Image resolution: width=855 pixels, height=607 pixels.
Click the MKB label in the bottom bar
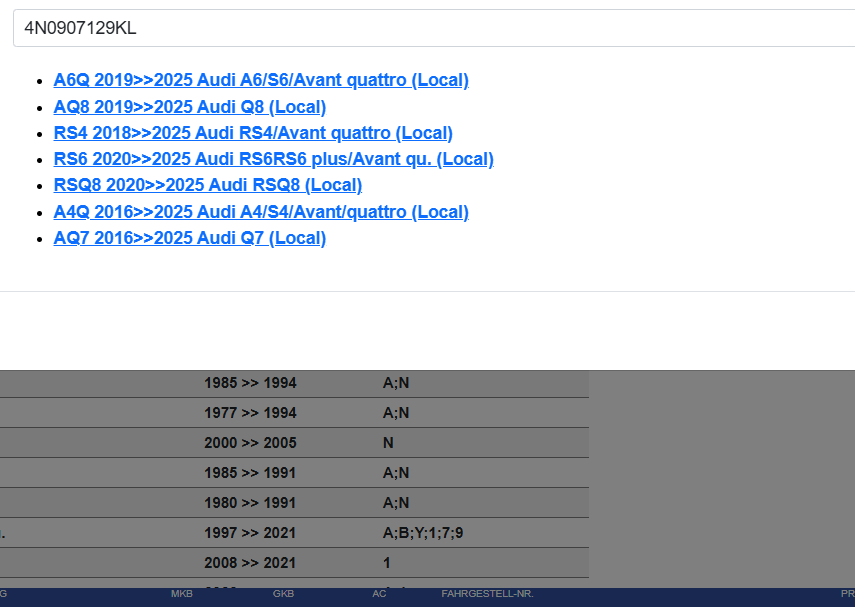coord(181,594)
